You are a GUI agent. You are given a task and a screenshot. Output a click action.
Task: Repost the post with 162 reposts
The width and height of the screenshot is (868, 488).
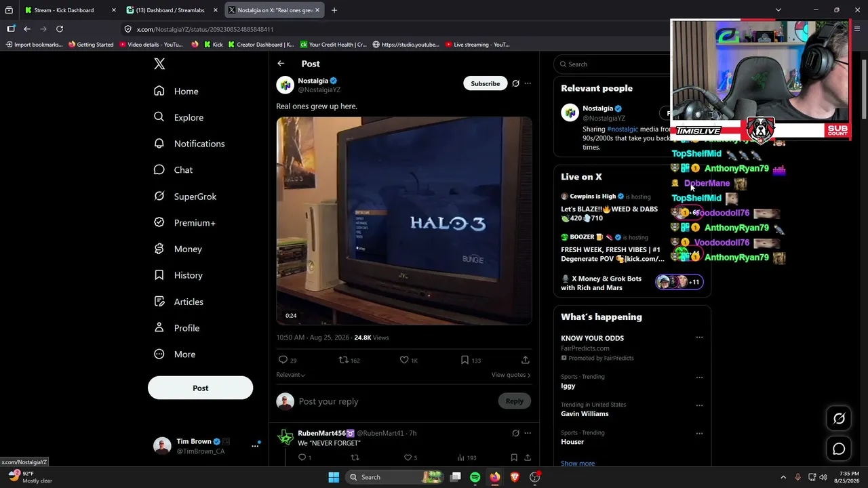344,360
